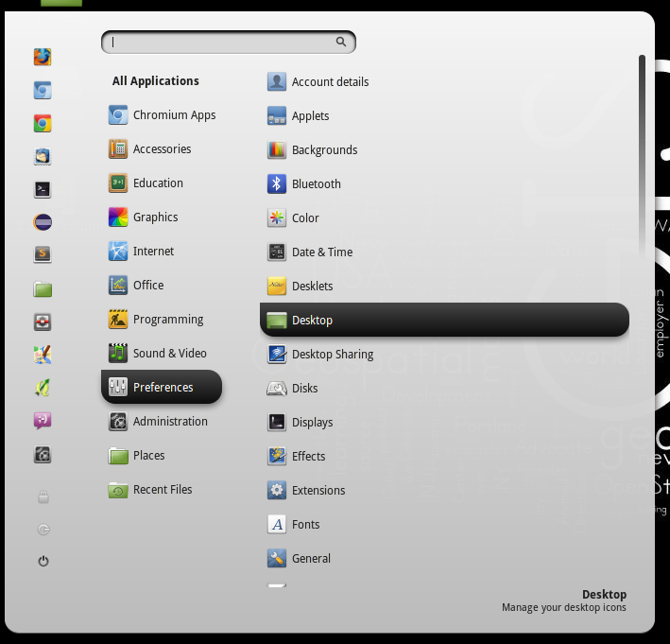Screen dimensions: 670x644
Task: Open the Places category
Action: coord(162,456)
